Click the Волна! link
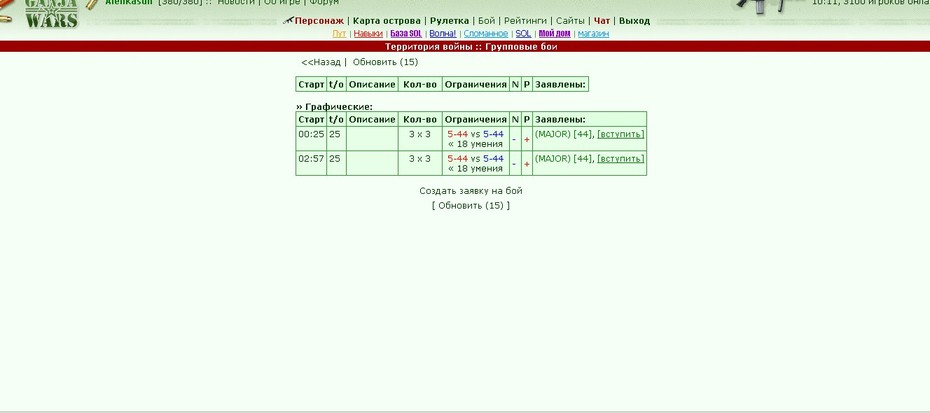Screen dimensions: 930x413 click(443, 34)
